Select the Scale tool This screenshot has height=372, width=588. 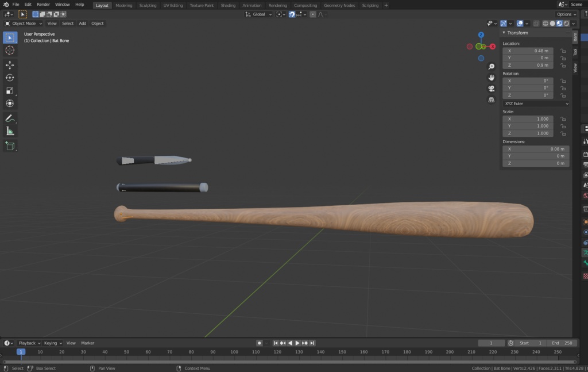pyautogui.click(x=10, y=90)
